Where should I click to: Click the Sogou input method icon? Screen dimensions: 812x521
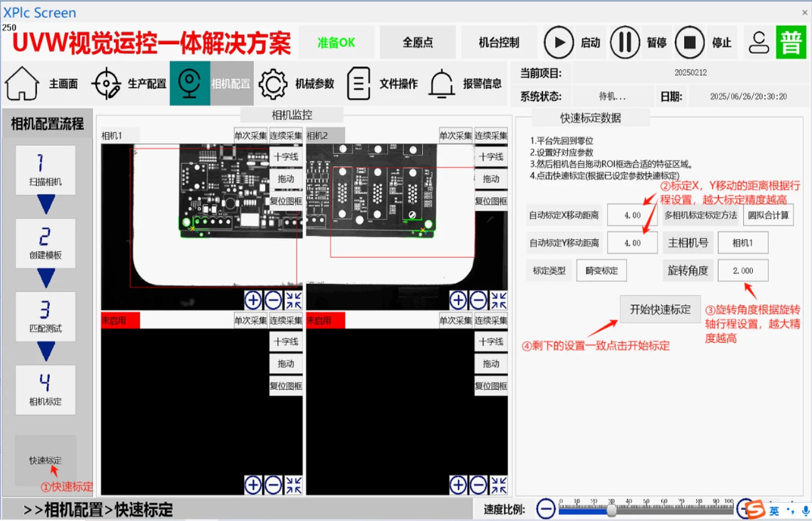(x=754, y=509)
